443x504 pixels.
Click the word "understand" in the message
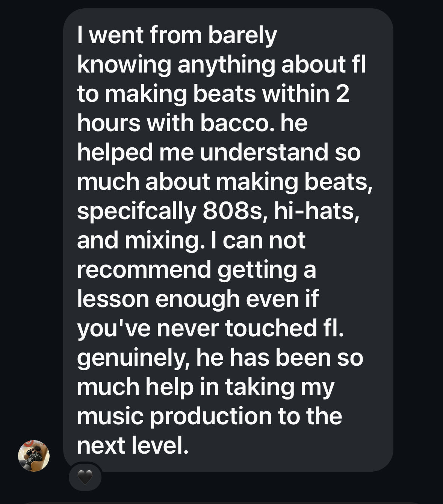coord(264,152)
